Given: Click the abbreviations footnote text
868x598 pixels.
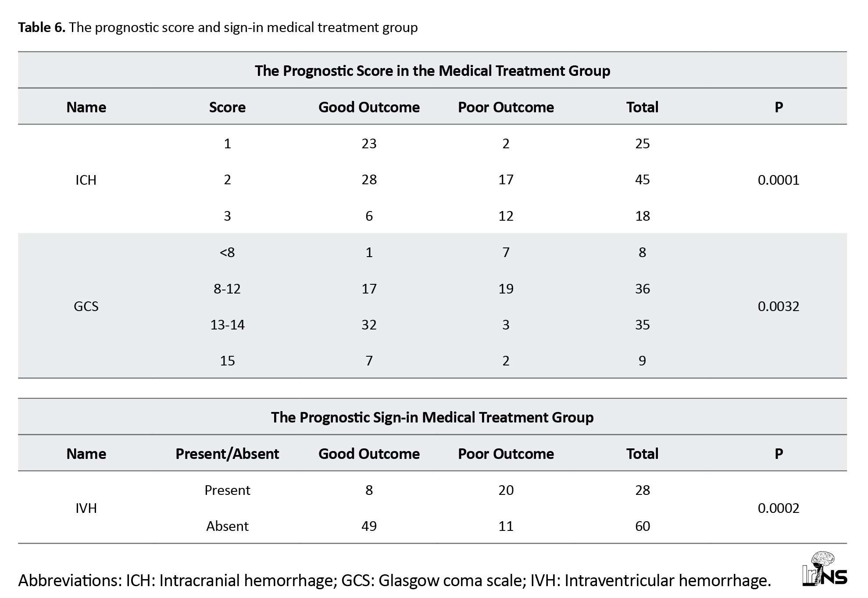Looking at the screenshot, I should click(394, 580).
